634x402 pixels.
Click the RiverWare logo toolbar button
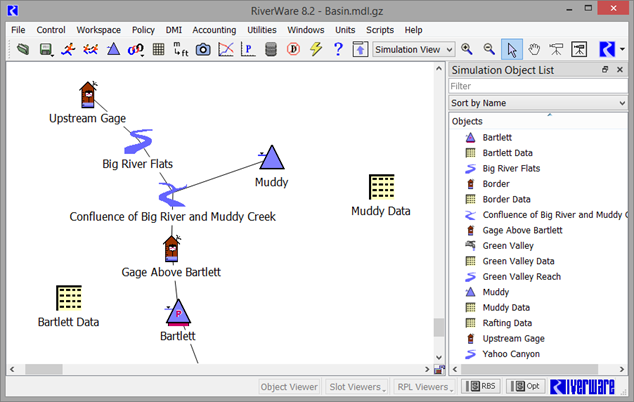(607, 49)
